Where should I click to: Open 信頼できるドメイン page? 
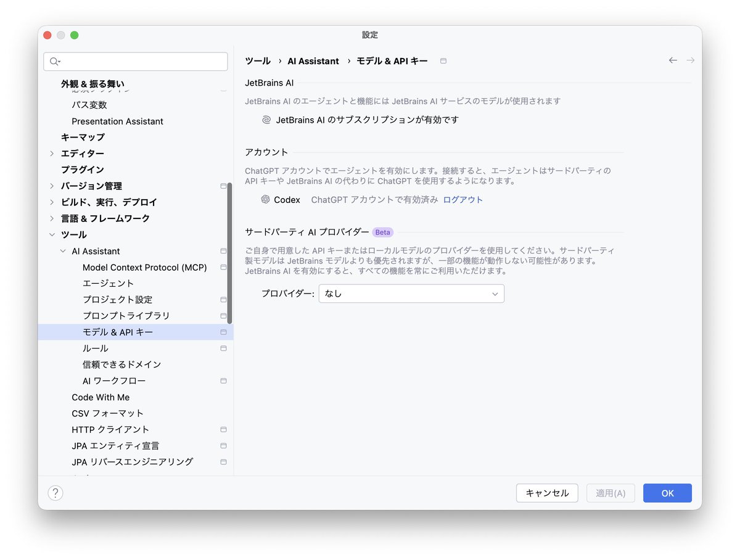click(121, 364)
